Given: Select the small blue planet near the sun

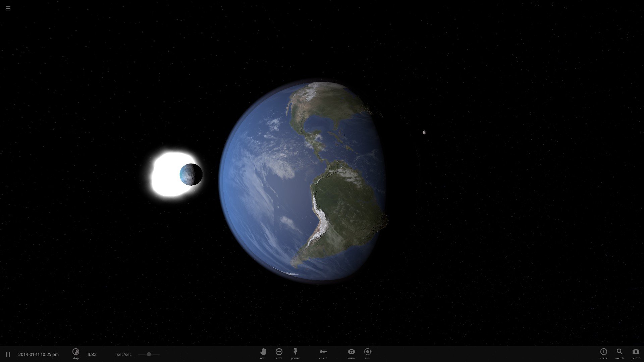Looking at the screenshot, I should click(191, 174).
